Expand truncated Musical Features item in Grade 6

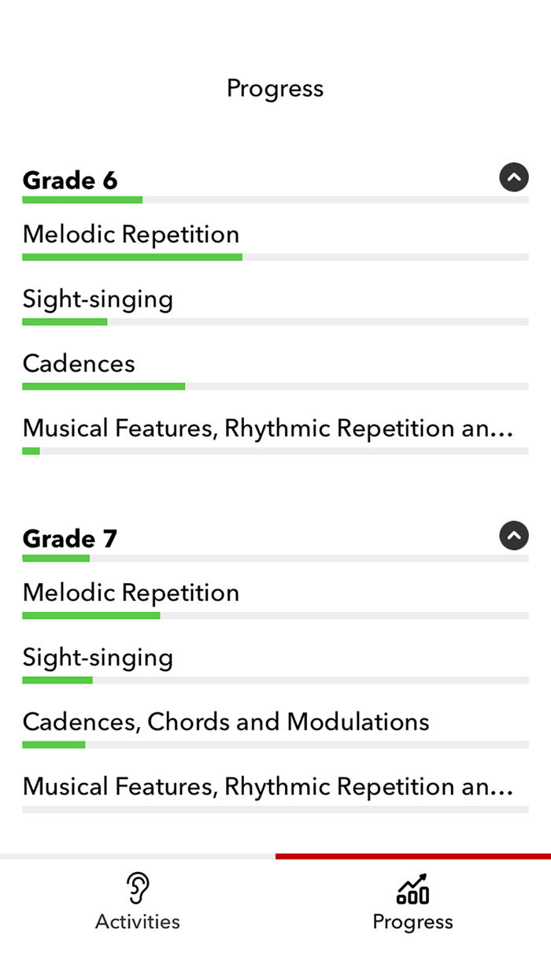[268, 428]
